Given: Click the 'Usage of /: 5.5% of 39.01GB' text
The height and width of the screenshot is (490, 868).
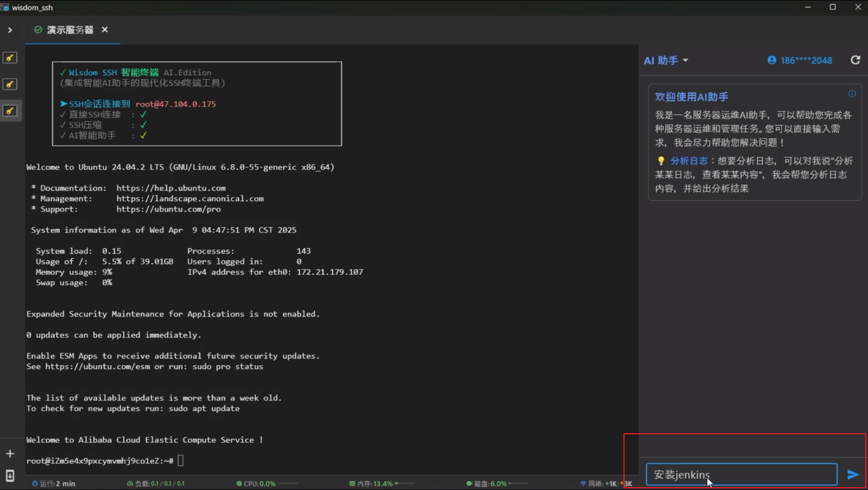Looking at the screenshot, I should pyautogui.click(x=105, y=261).
